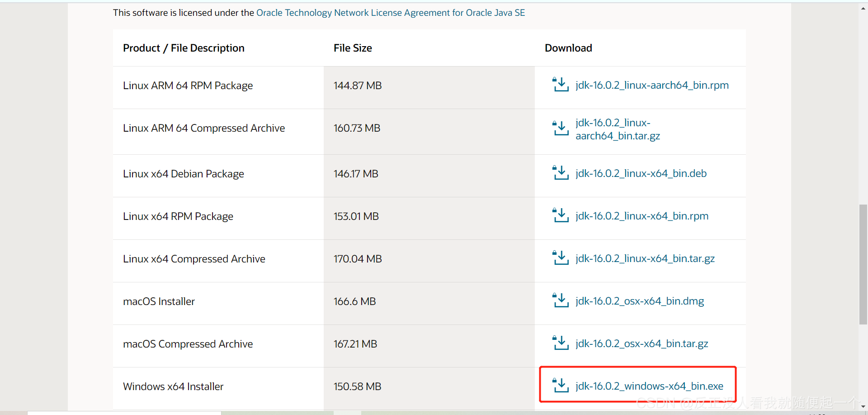Image resolution: width=868 pixels, height=415 pixels.
Task: Download jdk-16.0.2_linux-x64_bin.deb
Action: [x=641, y=173]
